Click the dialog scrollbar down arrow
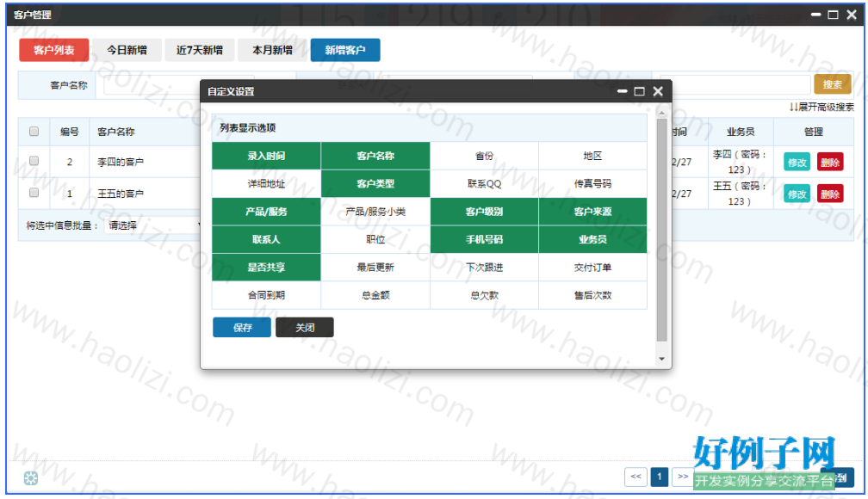The width and height of the screenshot is (868, 499). (661, 359)
